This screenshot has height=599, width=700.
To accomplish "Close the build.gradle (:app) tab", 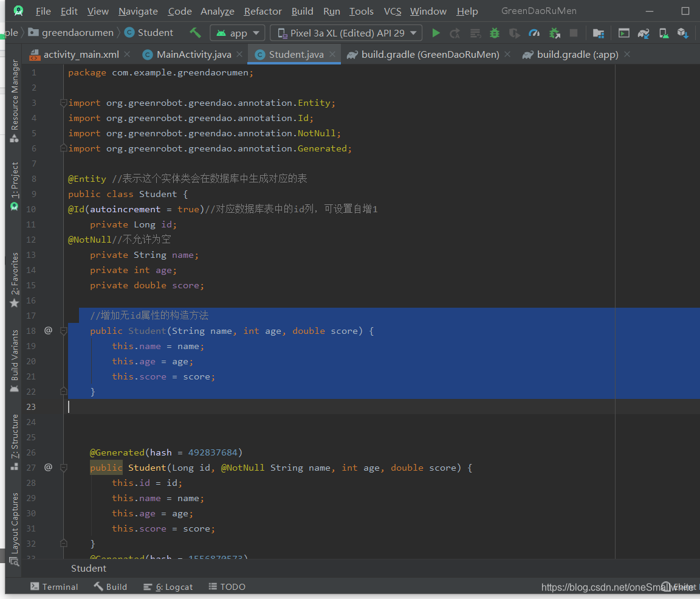I will (x=627, y=54).
